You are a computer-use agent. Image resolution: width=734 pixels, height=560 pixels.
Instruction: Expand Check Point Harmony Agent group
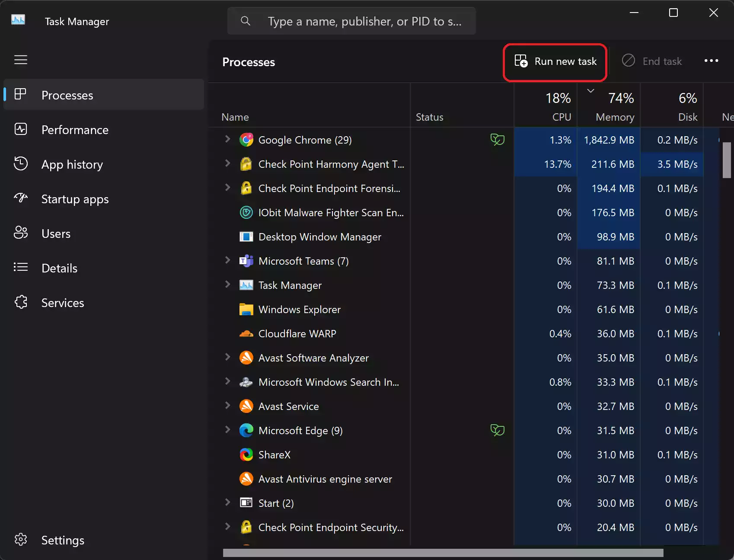pyautogui.click(x=228, y=163)
